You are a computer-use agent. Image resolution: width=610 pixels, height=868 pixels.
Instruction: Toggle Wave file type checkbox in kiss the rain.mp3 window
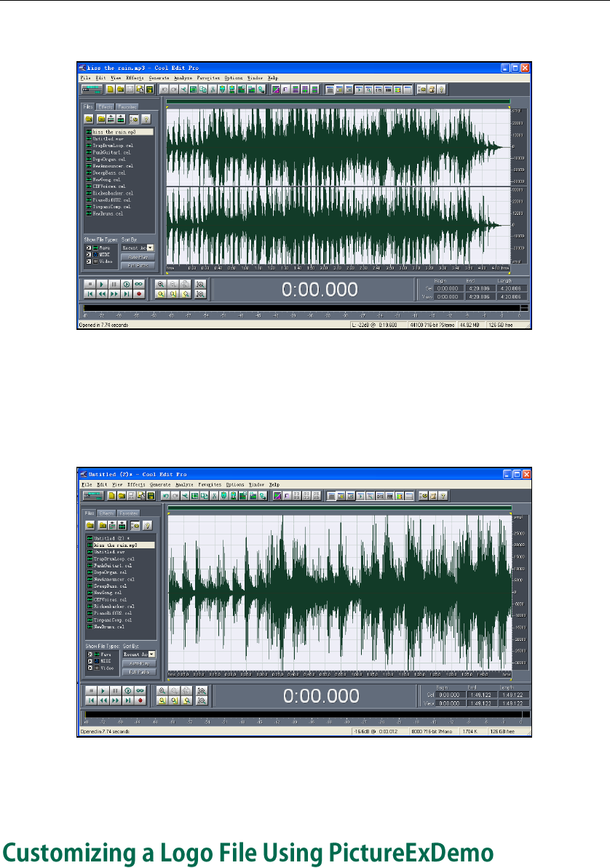coord(88,248)
